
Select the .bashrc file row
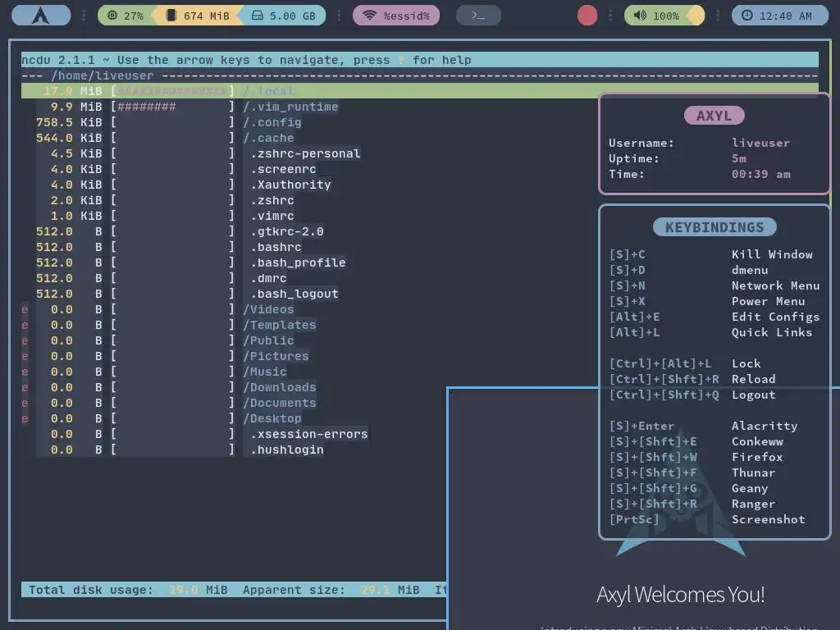169,247
